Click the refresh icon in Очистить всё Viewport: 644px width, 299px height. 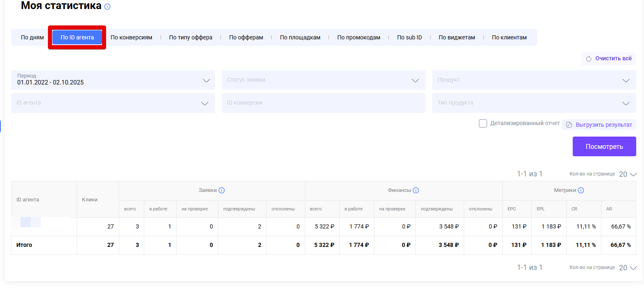tap(589, 59)
